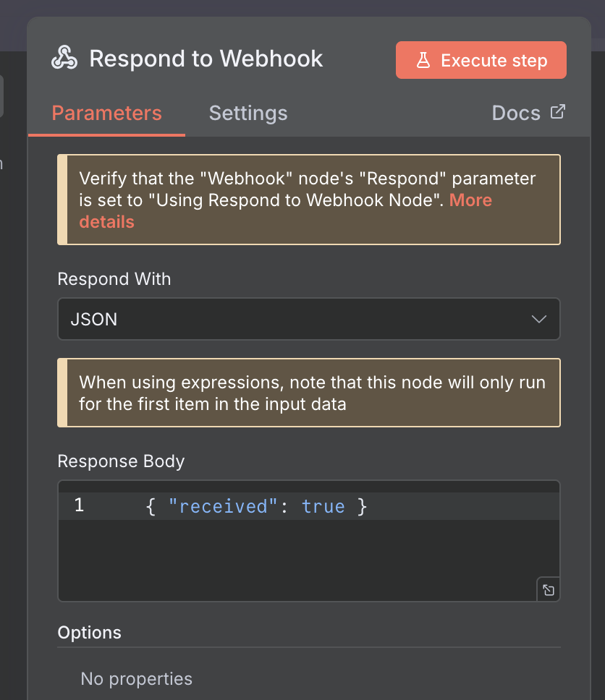Viewport: 605px width, 700px height.
Task: Click the external link icon beside Docs
Action: click(557, 112)
